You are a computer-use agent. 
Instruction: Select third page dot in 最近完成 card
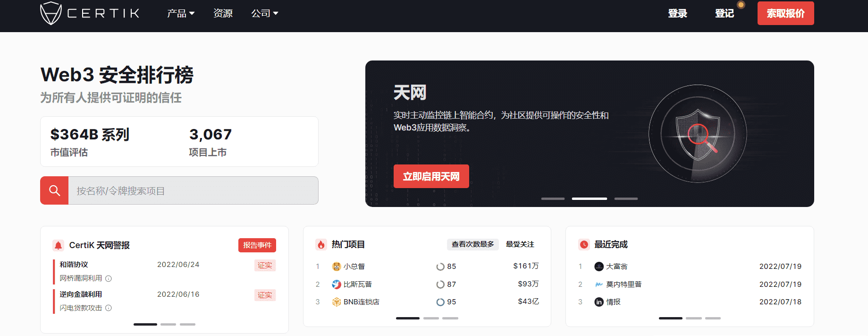[713, 318]
